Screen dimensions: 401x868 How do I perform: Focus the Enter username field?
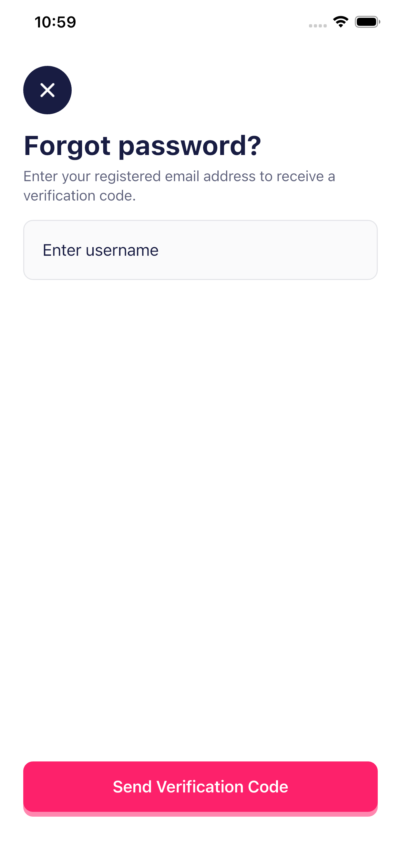click(x=200, y=250)
